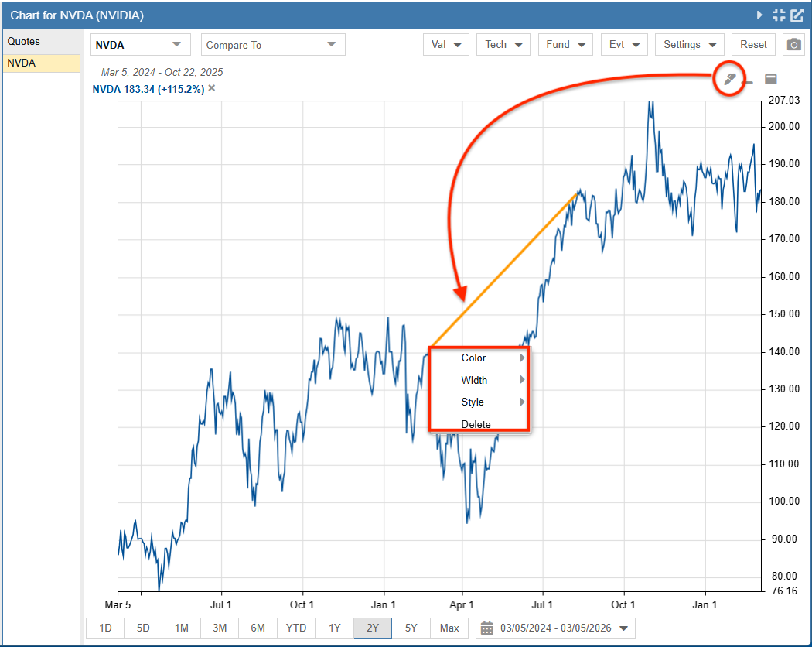The width and height of the screenshot is (812, 647).
Task: Click the Quotes sidebar header
Action: click(x=42, y=42)
